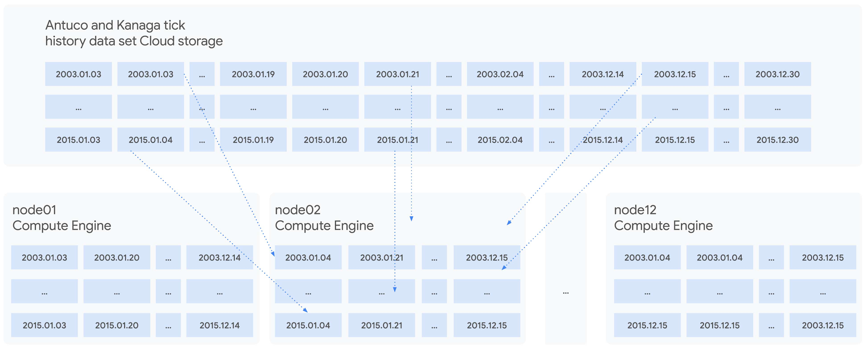Image resolution: width=868 pixels, height=349 pixels.
Task: Select 2003.12.15 cell in Cloud storage
Action: [675, 74]
